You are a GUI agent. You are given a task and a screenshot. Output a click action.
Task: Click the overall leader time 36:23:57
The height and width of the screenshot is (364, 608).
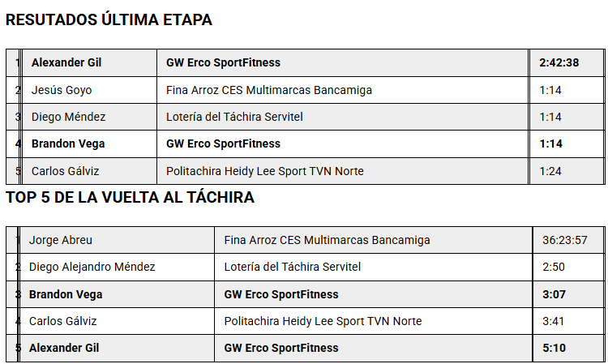[565, 240]
